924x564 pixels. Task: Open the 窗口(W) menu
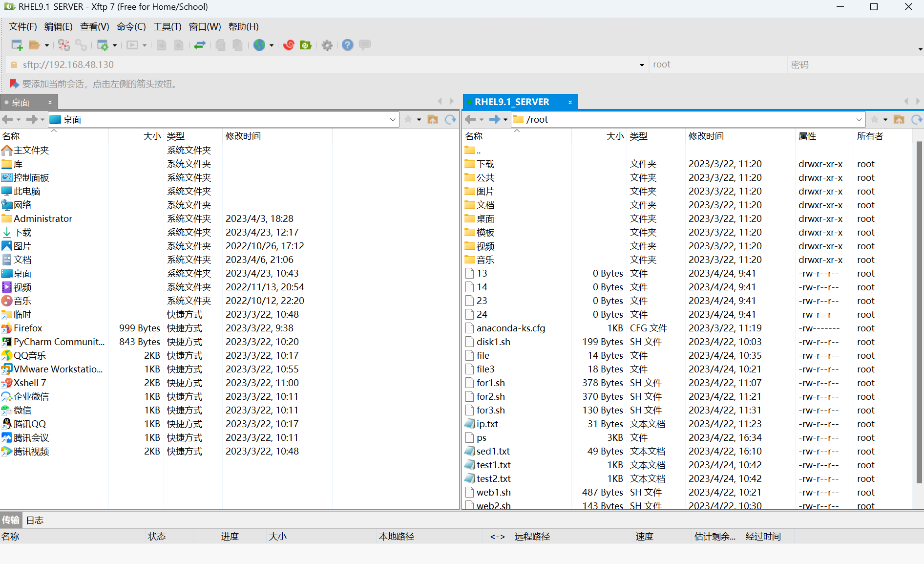pyautogui.click(x=205, y=27)
